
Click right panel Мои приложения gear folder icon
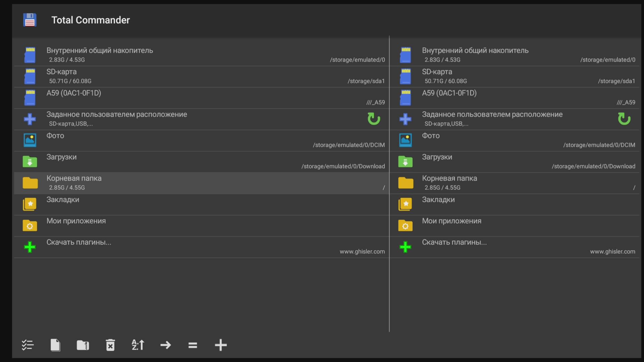point(406,226)
